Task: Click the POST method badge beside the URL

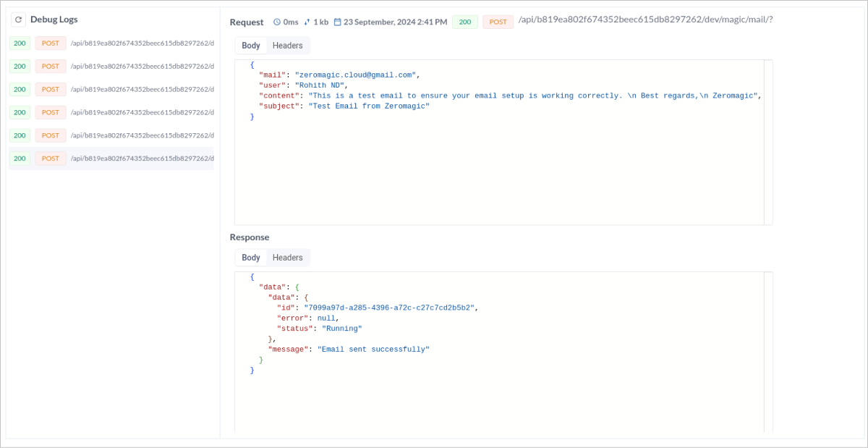Action: pyautogui.click(x=498, y=22)
